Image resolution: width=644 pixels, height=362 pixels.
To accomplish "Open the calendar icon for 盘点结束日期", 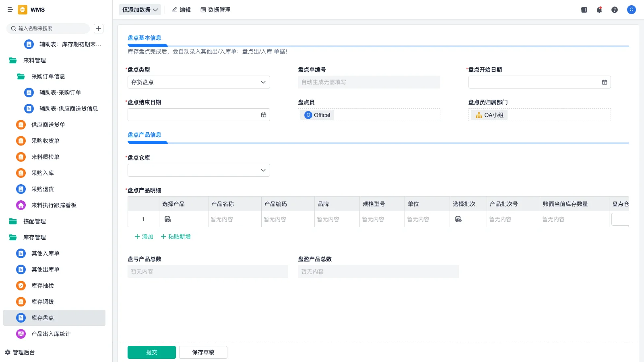I will 264,115.
